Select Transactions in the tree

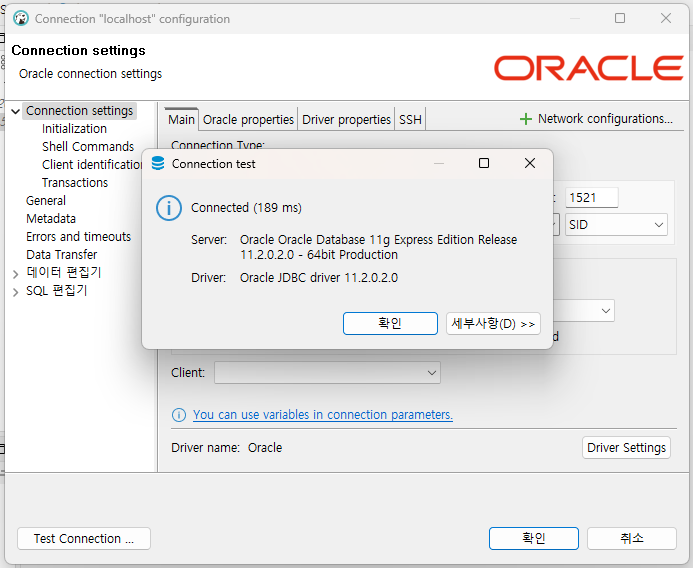(75, 183)
